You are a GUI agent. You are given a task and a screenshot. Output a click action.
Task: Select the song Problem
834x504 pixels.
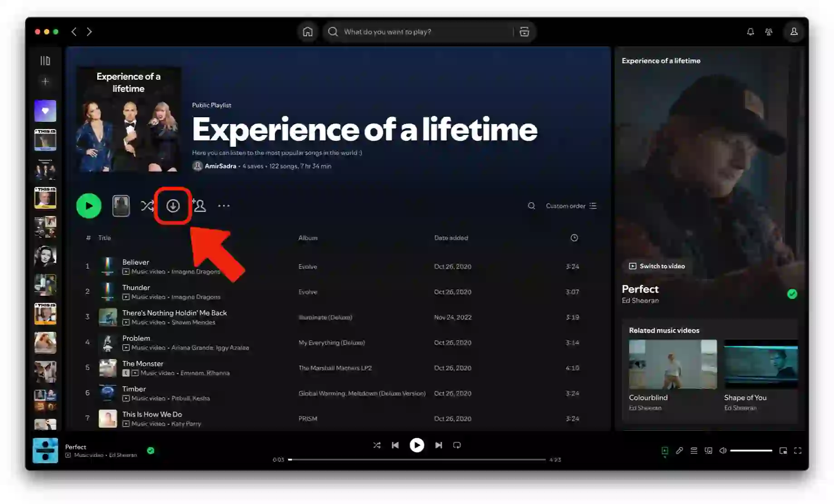point(136,338)
